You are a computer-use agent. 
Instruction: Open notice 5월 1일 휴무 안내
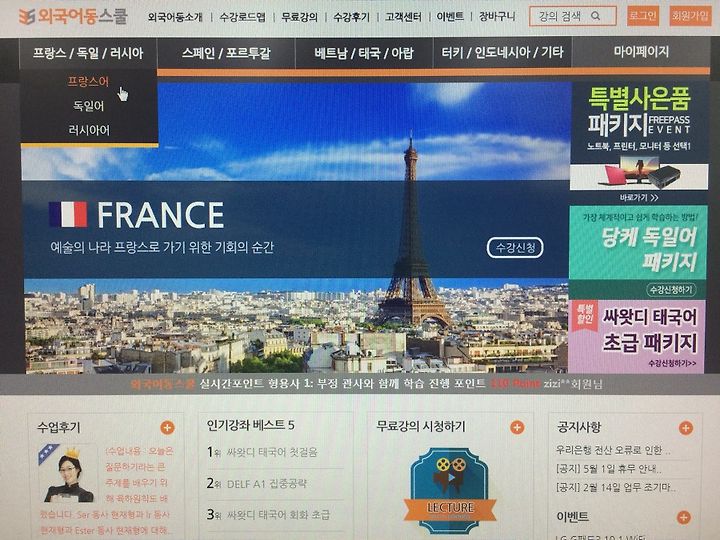pos(609,469)
